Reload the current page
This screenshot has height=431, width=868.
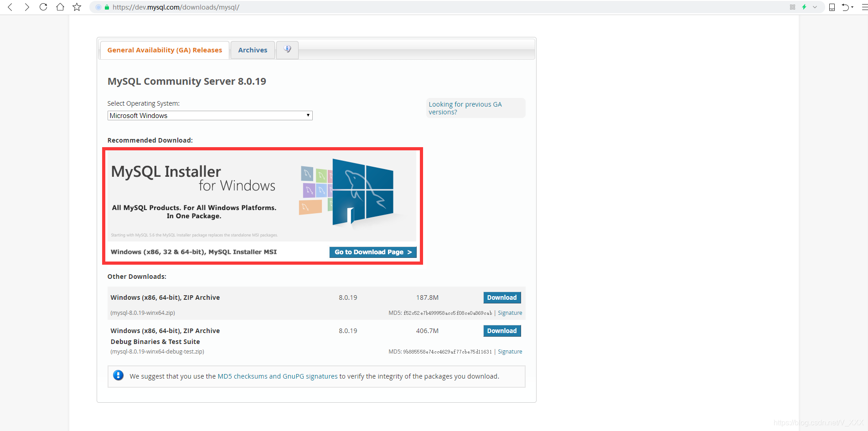[x=43, y=7]
